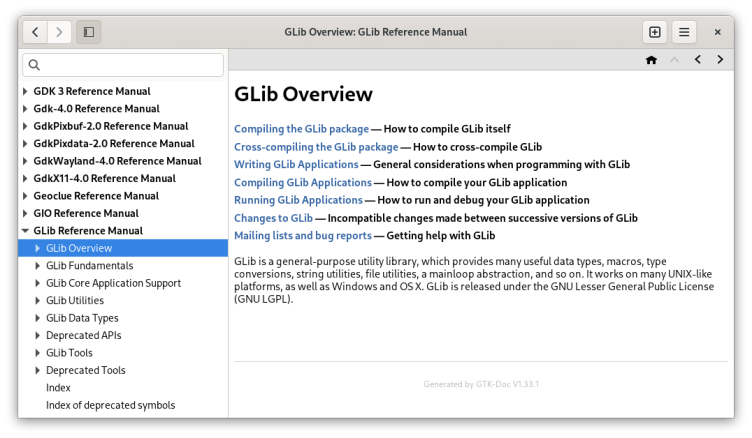The width and height of the screenshot is (752, 438).
Task: Collapse the GLib Reference Manual tree
Action: [26, 231]
